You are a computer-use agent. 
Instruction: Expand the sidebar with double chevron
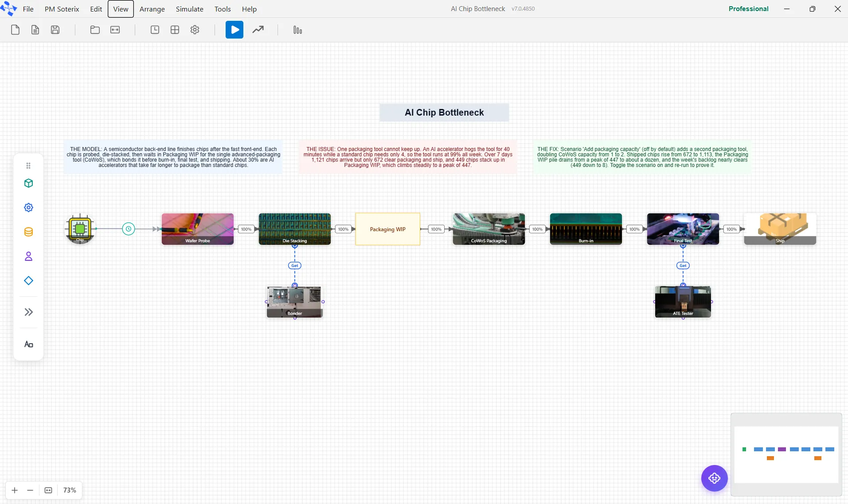[x=28, y=312]
